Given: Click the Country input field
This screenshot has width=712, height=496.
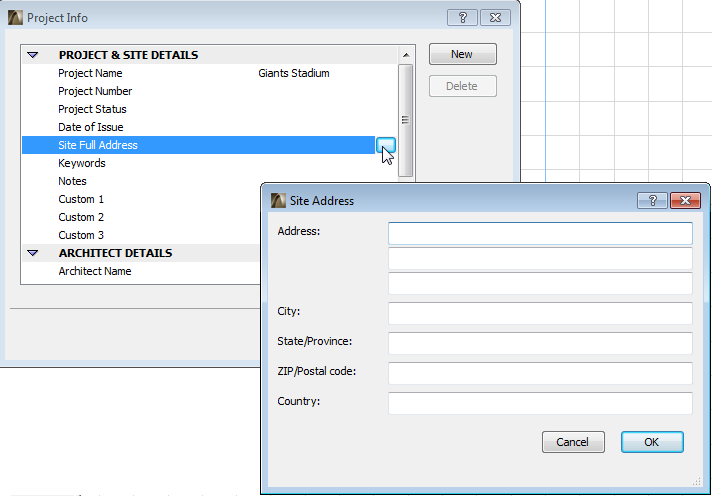Looking at the screenshot, I should click(540, 403).
